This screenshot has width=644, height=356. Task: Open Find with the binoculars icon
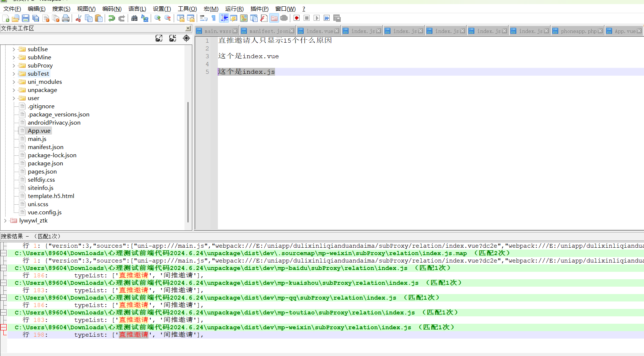(x=134, y=18)
